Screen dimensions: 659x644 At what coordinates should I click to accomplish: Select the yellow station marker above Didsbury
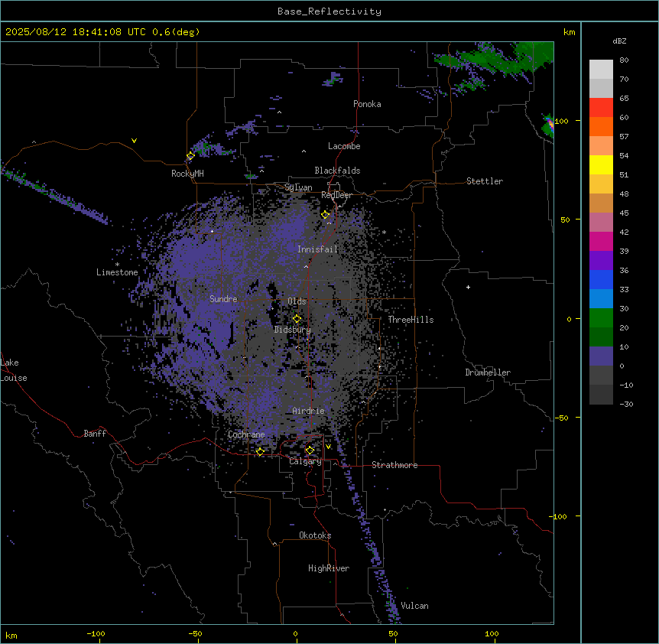click(x=297, y=319)
